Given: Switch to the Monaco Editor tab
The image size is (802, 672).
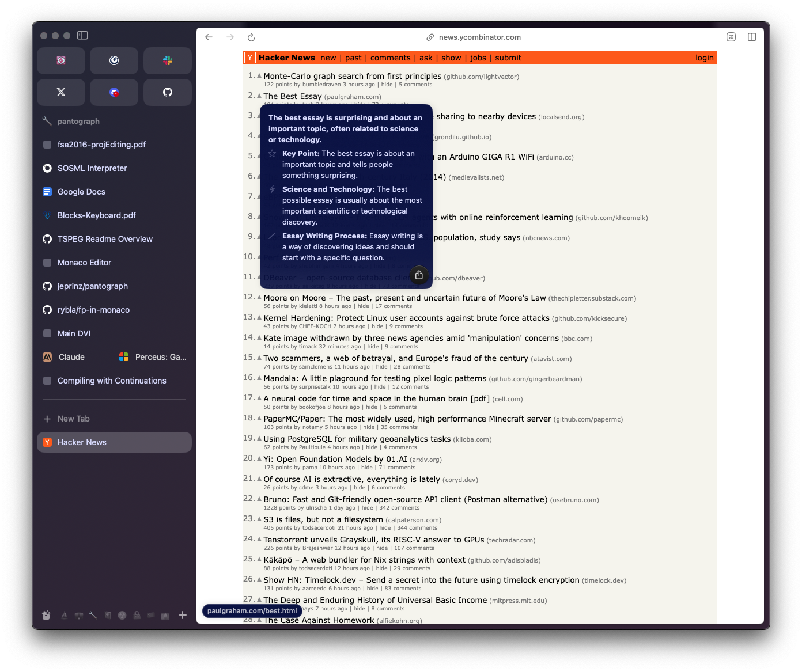Looking at the screenshot, I should [x=114, y=263].
